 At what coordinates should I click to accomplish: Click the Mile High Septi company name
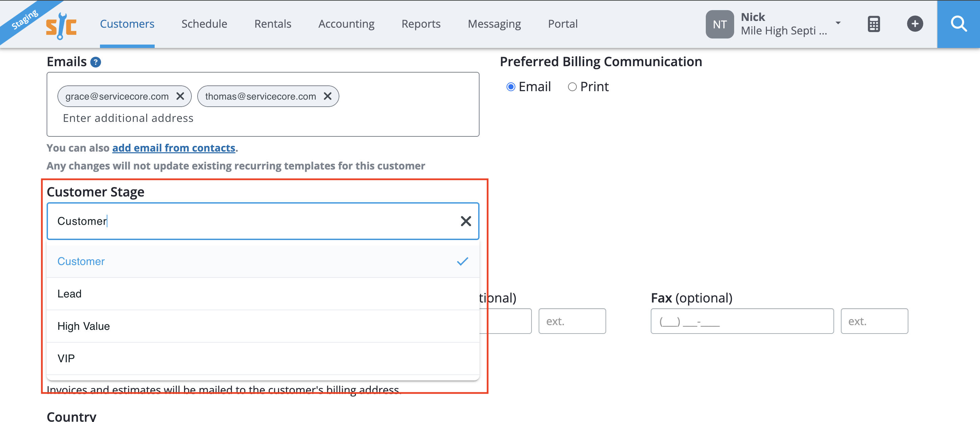(x=784, y=31)
